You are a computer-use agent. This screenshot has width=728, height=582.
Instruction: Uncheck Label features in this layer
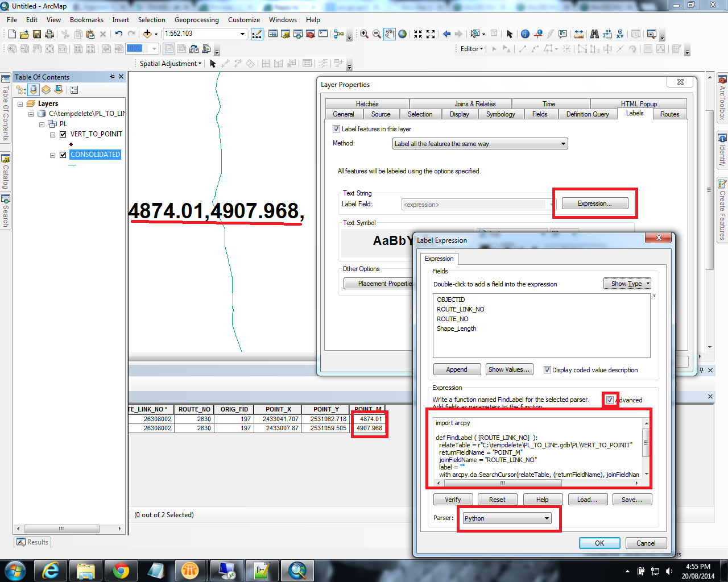(x=336, y=129)
